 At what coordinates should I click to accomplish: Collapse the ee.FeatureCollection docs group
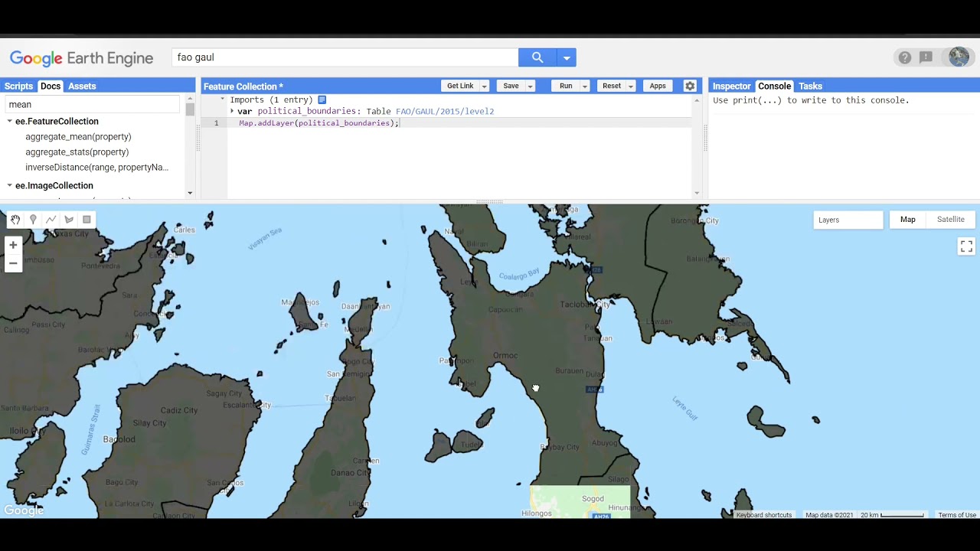coord(10,121)
